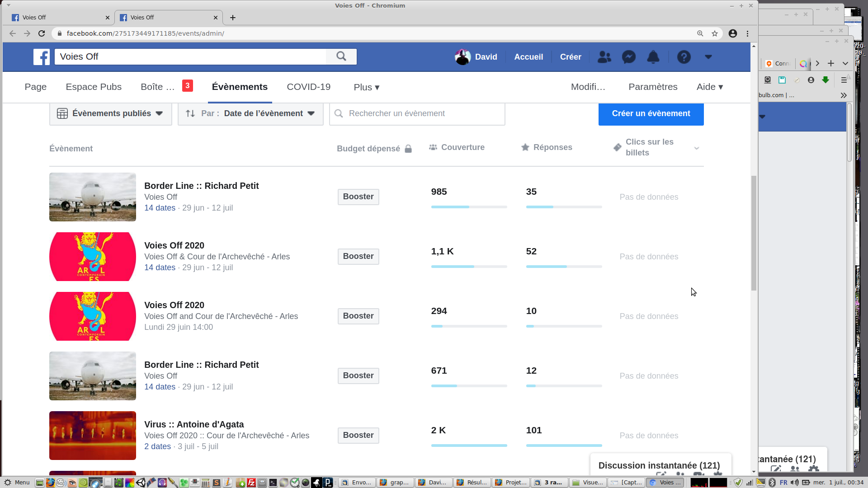Open the Plus menu in page navigation
The height and width of the screenshot is (488, 868).
coord(366,87)
